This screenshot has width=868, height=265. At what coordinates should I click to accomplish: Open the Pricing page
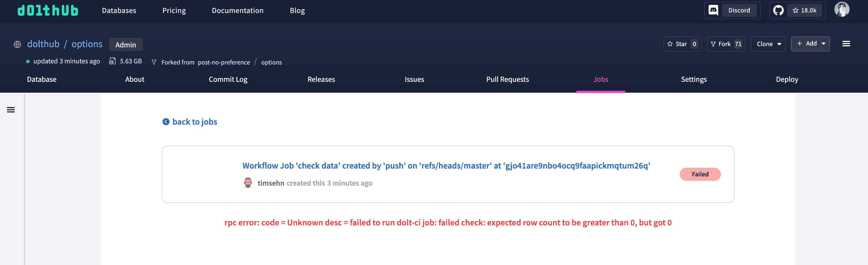(174, 11)
